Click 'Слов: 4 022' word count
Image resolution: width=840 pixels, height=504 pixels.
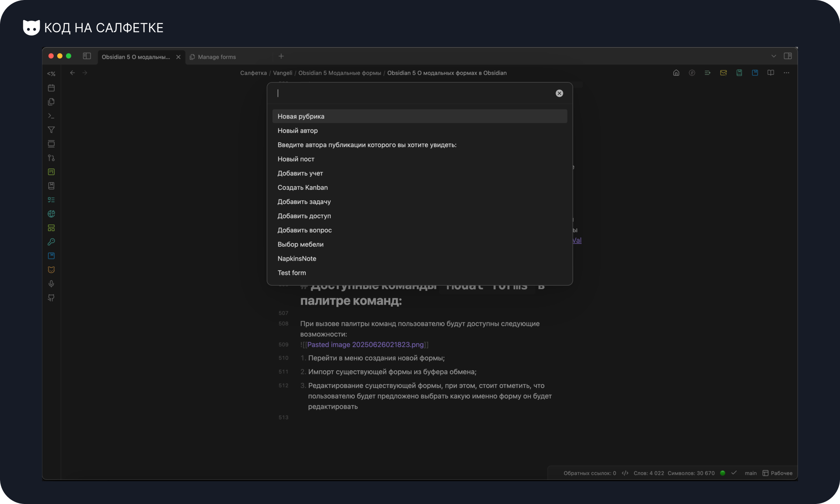(x=649, y=473)
